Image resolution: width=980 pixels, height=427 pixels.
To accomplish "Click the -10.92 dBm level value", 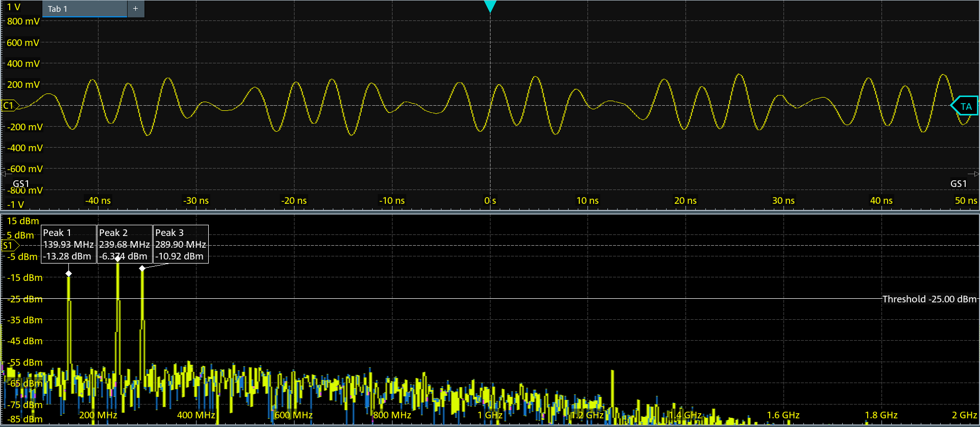I will 179,256.
